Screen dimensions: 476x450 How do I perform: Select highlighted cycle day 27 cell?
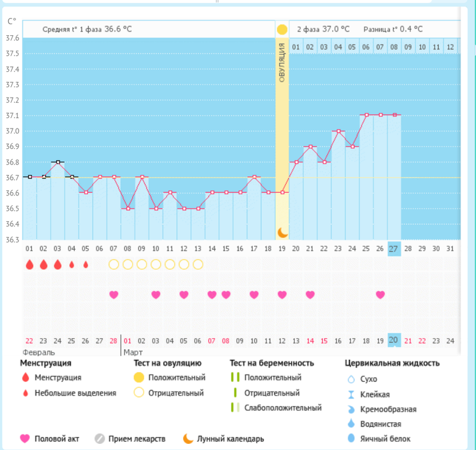point(394,248)
